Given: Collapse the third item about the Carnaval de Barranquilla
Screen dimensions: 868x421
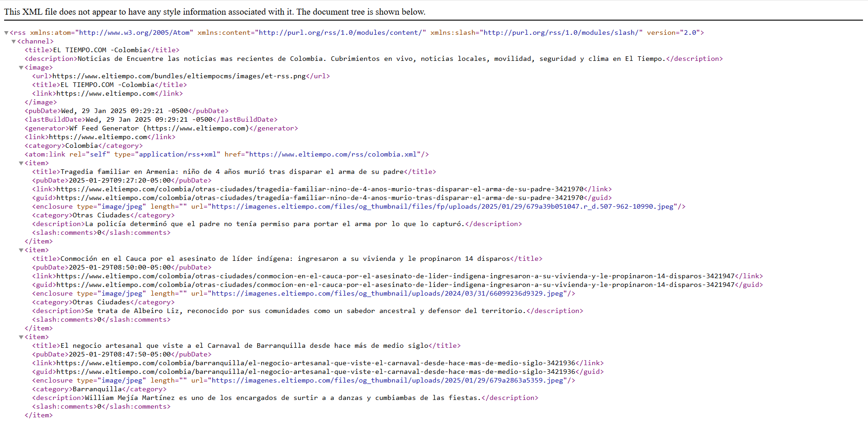Looking at the screenshot, I should coord(21,337).
